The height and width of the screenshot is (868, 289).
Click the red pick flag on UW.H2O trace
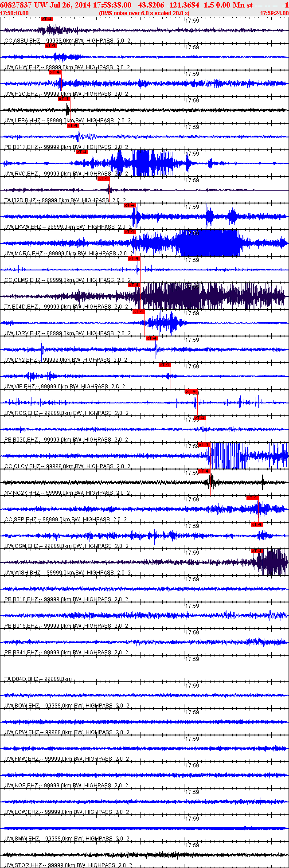click(x=55, y=72)
